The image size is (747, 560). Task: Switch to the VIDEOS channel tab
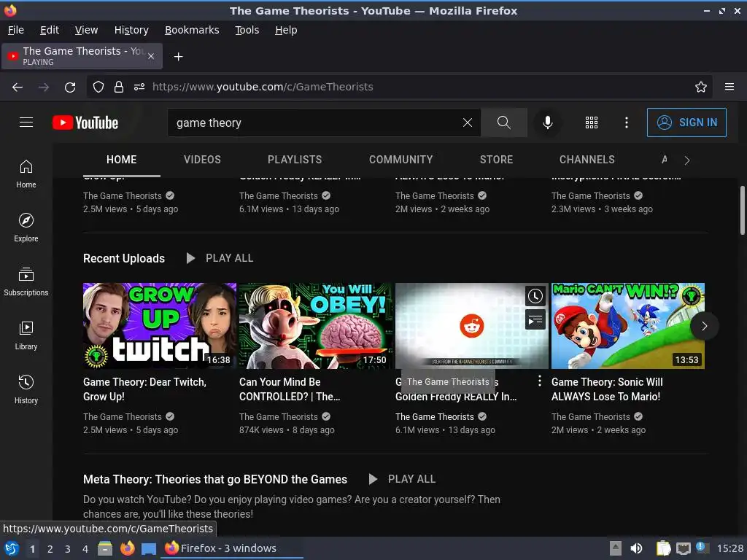tap(203, 160)
